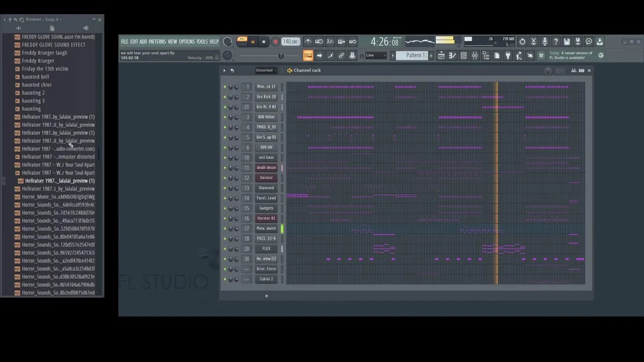Open the Browser view icon
This screenshot has width=644, height=362.
(486, 55)
